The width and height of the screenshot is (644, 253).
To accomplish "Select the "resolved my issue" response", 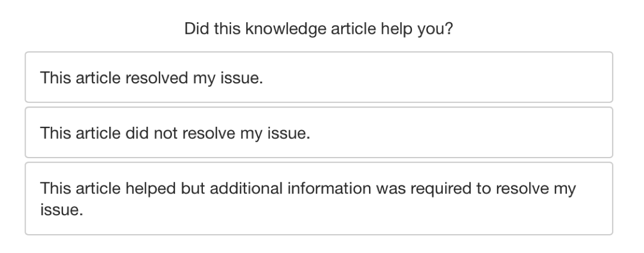I will point(319,77).
